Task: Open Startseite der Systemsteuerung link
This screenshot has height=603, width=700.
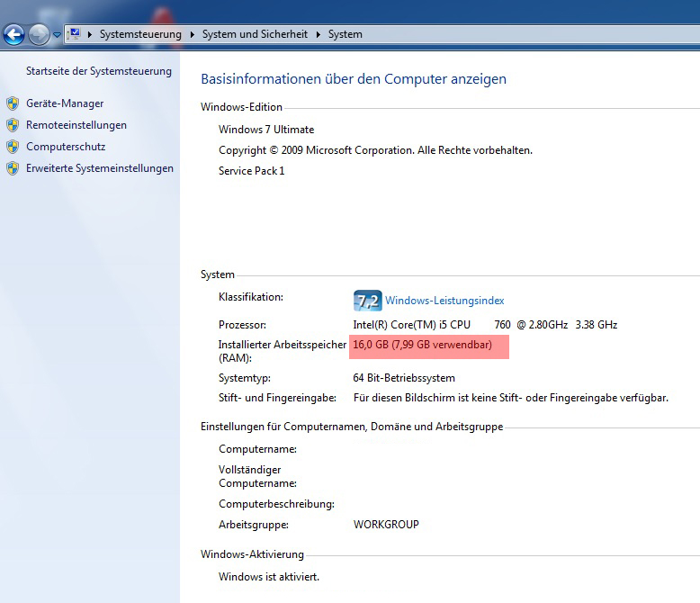Action: (x=99, y=71)
